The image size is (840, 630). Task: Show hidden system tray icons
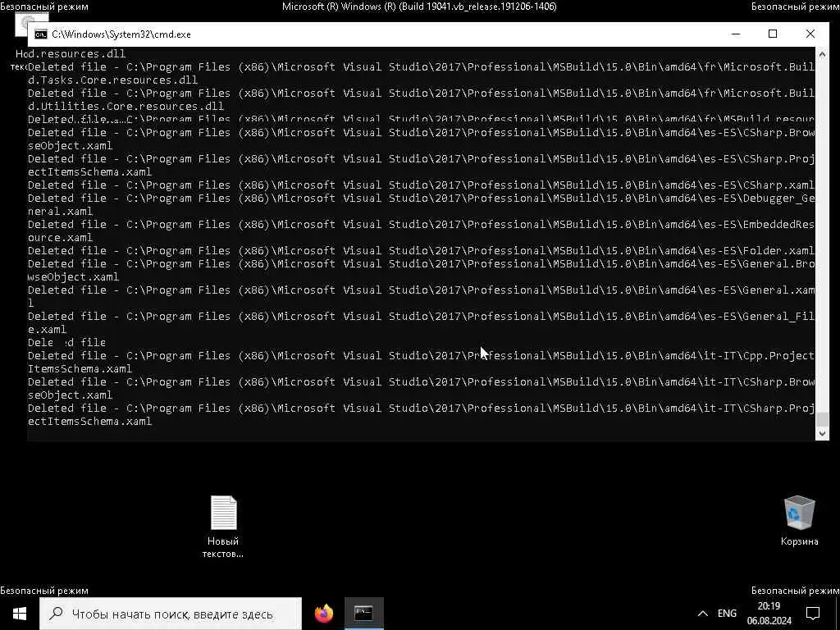coord(703,614)
